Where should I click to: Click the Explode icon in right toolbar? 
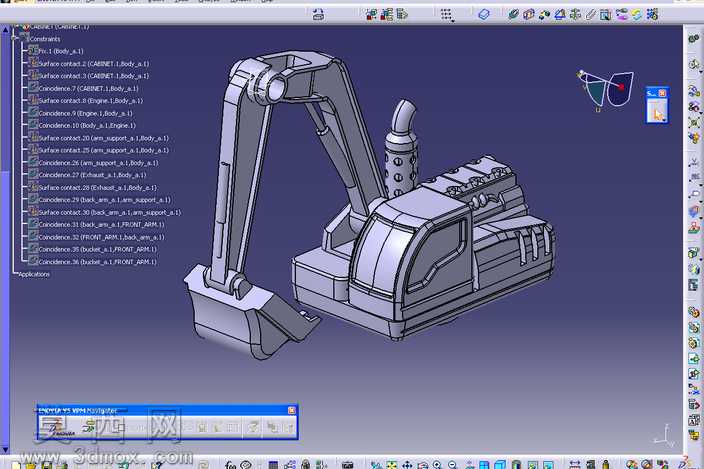(694, 122)
